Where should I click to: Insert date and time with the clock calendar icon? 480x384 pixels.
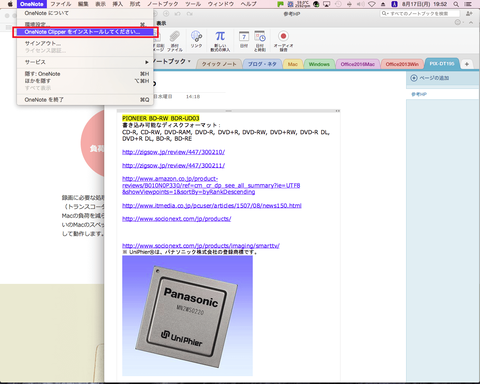click(260, 36)
